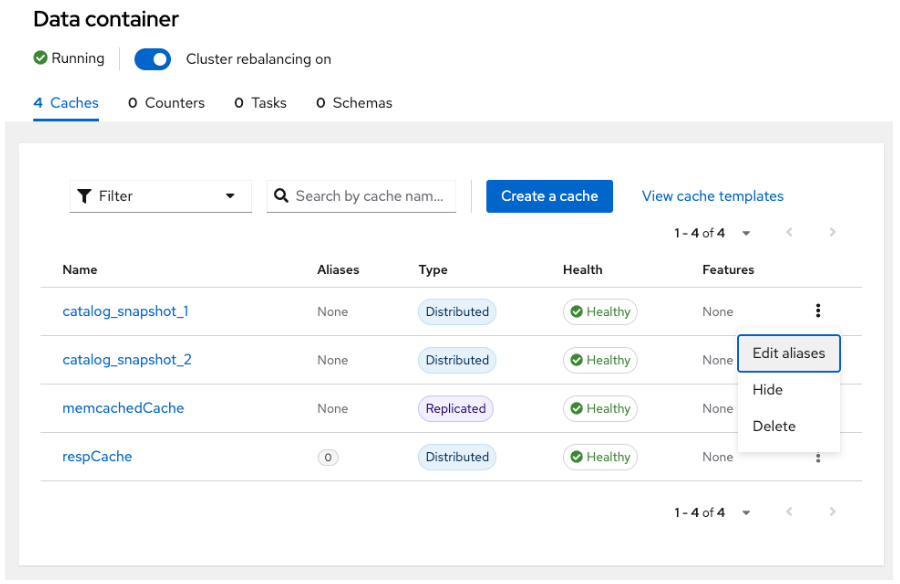This screenshot has width=900, height=584.
Task: Click the Health column header
Action: [583, 270]
